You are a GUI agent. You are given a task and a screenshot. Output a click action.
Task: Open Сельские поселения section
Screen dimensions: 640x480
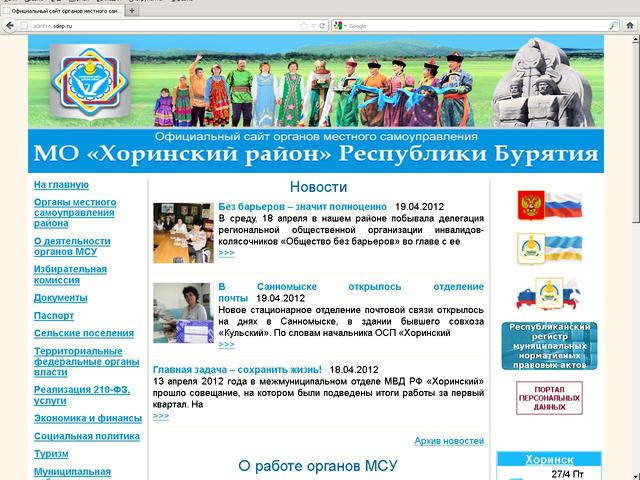pos(84,333)
